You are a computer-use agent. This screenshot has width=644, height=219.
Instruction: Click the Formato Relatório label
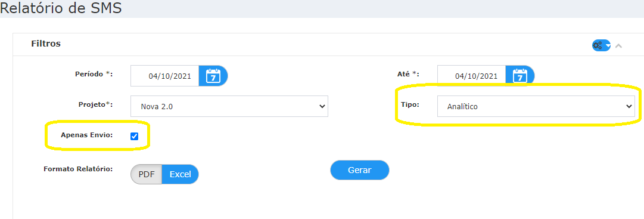tap(78, 169)
